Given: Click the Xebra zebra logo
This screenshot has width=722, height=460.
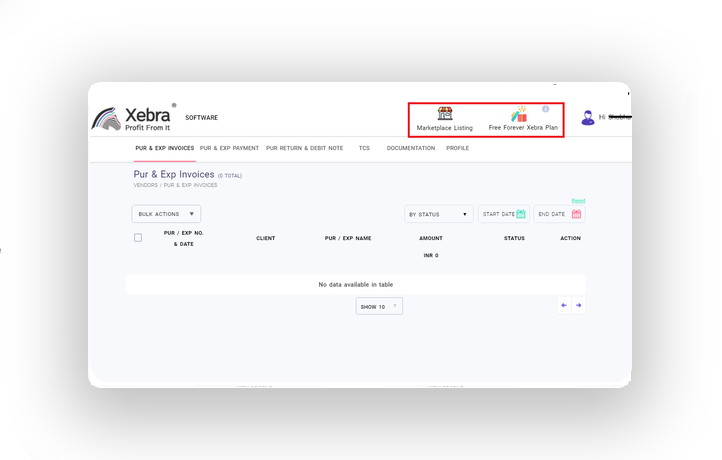Looking at the screenshot, I should click(x=106, y=119).
